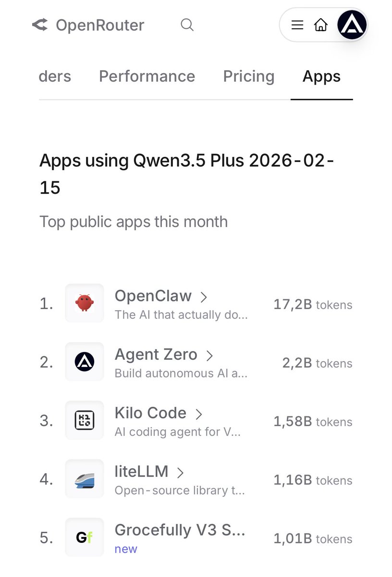Click "Open-source library t..." description

(x=180, y=491)
